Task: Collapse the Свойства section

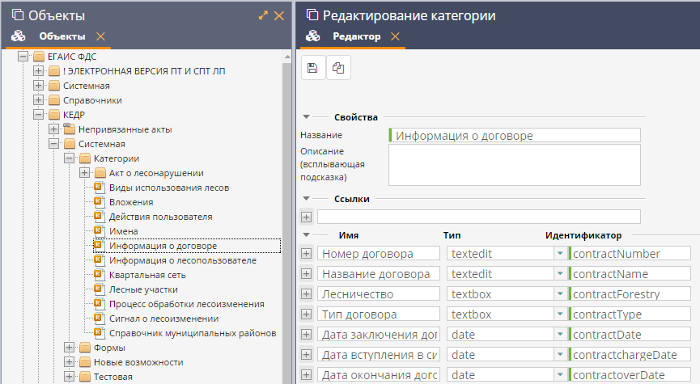Action: point(306,117)
